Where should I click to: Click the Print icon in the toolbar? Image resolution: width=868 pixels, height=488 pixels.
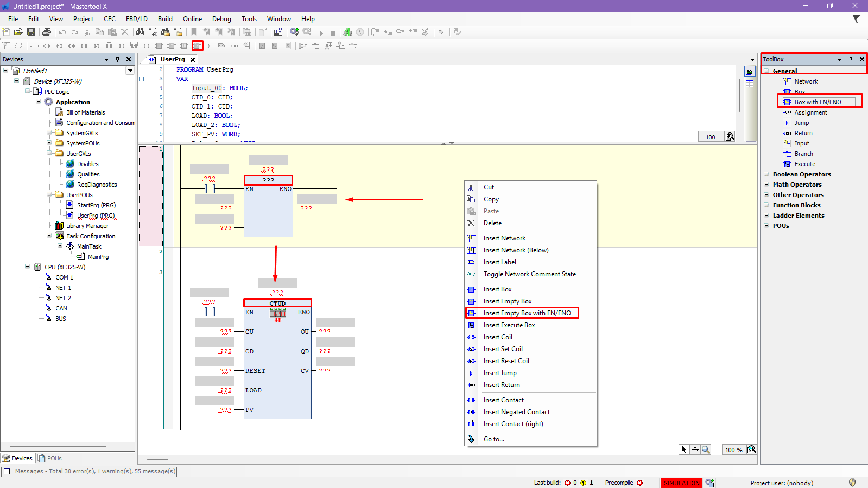pyautogui.click(x=47, y=33)
